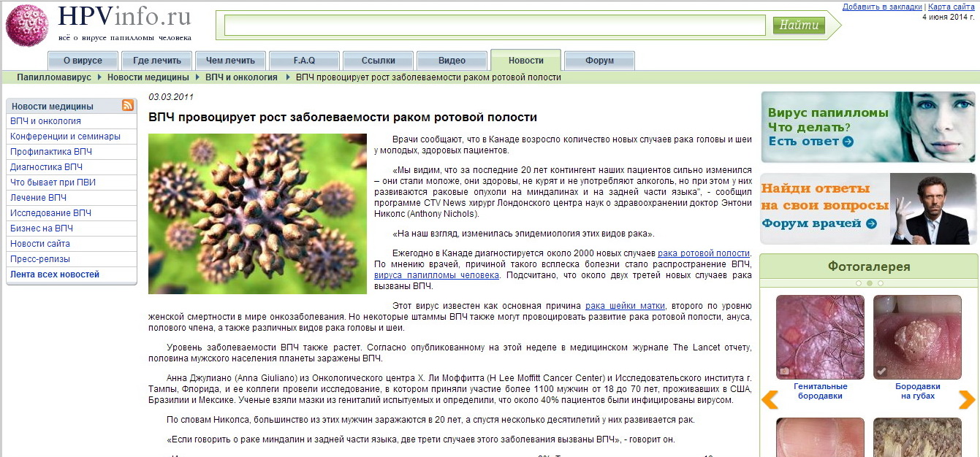The width and height of the screenshot is (980, 457).
Task: Click 'Новости медицины' breadcrumb
Action: pyautogui.click(x=148, y=77)
